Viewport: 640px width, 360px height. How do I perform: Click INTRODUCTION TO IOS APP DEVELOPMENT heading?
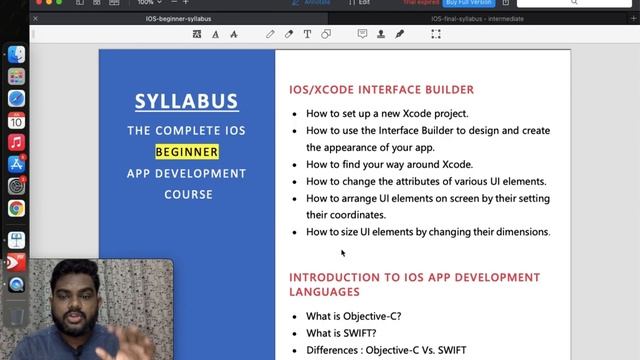[414, 284]
